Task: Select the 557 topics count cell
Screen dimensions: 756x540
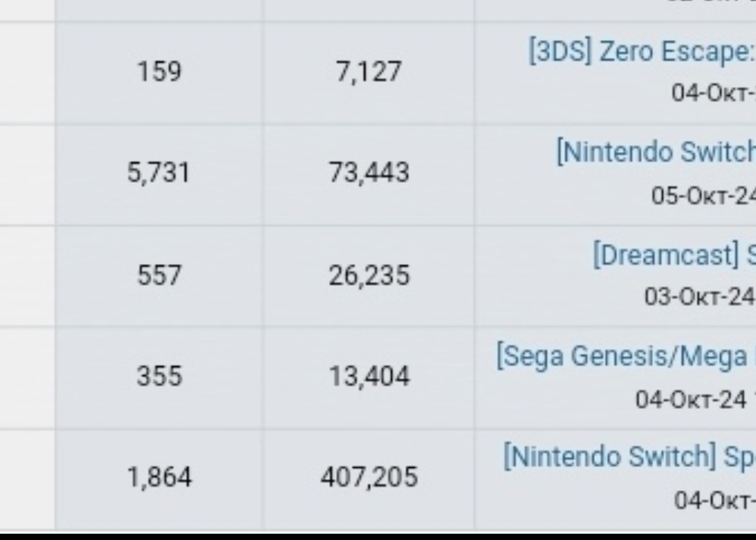Action: [159, 275]
